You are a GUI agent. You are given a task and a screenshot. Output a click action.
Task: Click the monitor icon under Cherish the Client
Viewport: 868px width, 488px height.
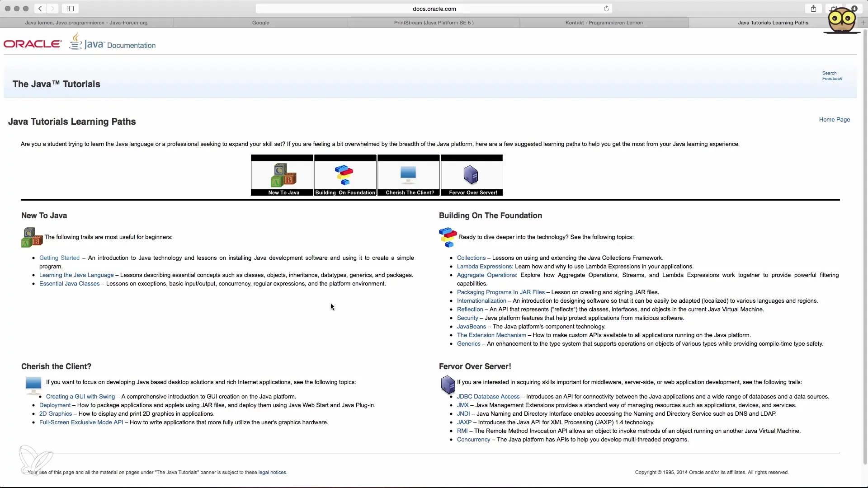click(x=33, y=385)
